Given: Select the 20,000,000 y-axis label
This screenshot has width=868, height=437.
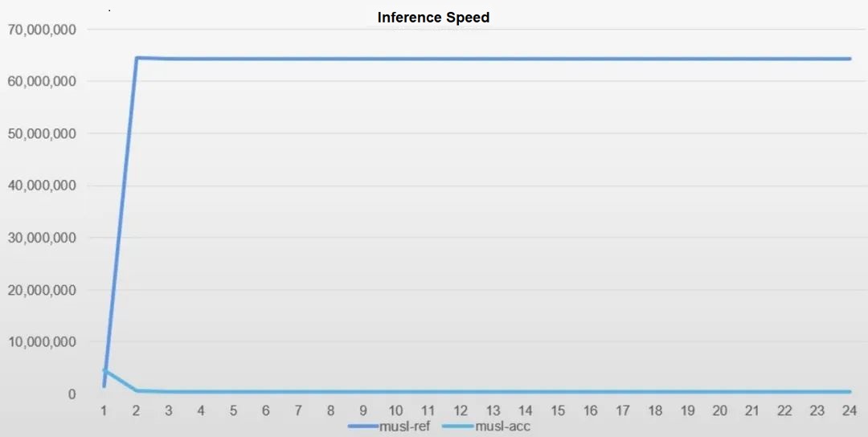Looking at the screenshot, I should 42,290.
